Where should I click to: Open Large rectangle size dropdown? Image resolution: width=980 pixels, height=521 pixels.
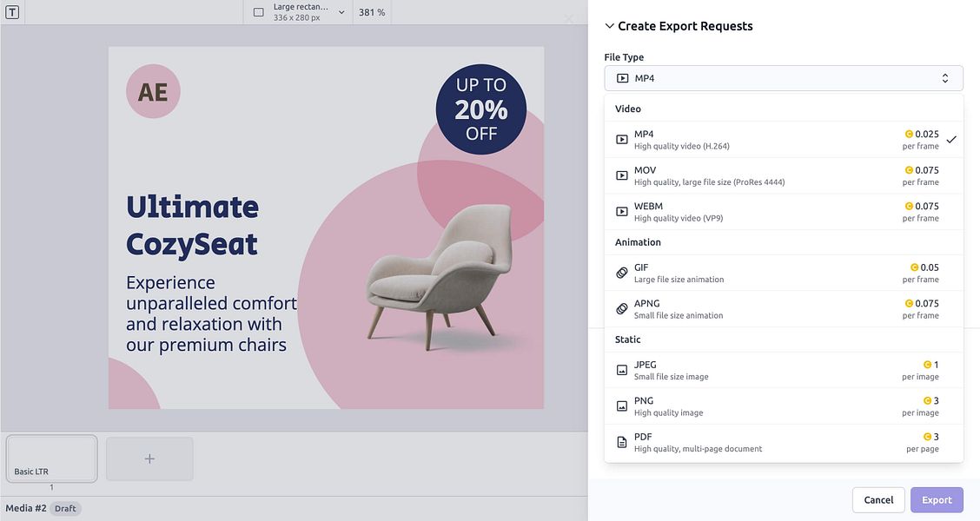pyautogui.click(x=298, y=12)
